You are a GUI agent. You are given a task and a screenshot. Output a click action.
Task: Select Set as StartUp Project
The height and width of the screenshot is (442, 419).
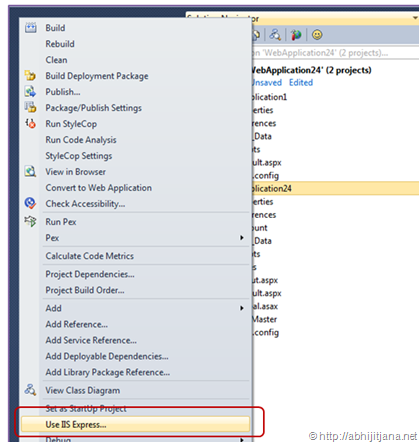pos(86,409)
